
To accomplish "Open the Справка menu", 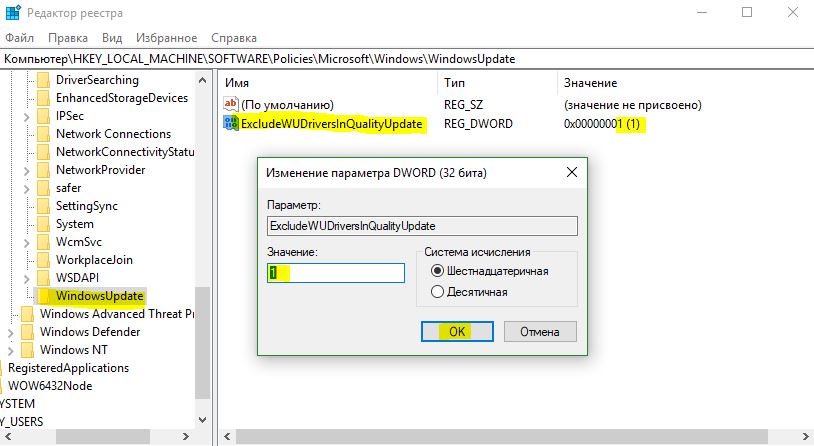I will click(234, 38).
